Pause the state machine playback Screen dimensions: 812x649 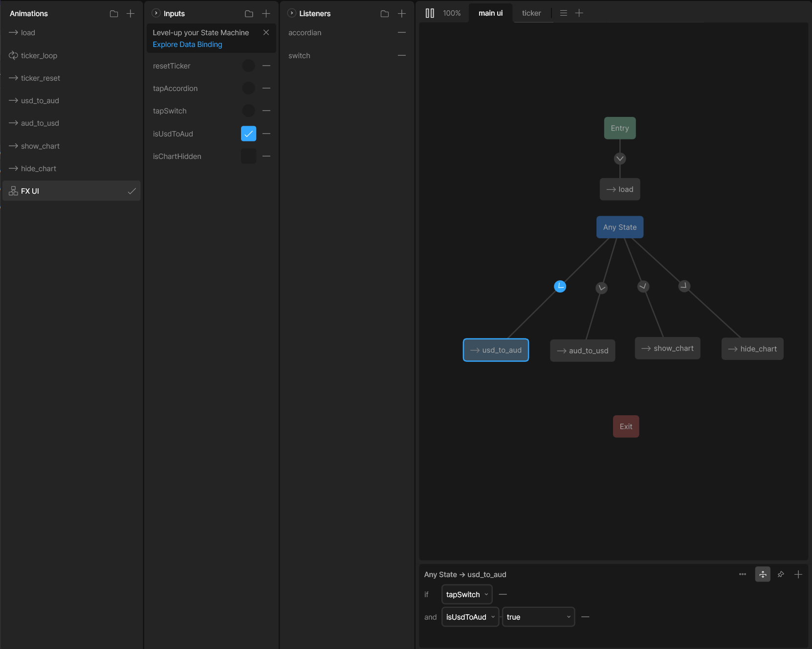coord(430,13)
